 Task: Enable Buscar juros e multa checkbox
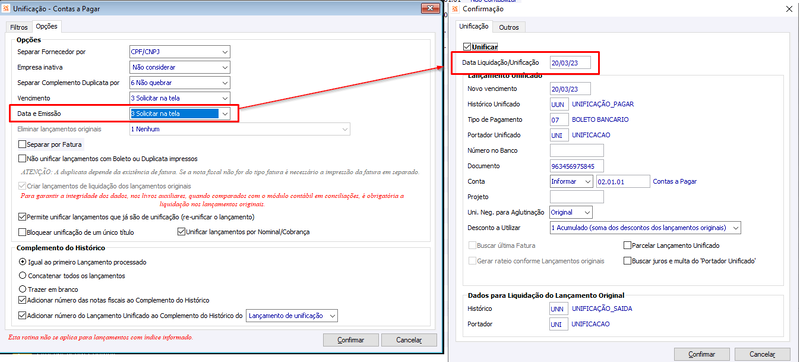coord(627,261)
